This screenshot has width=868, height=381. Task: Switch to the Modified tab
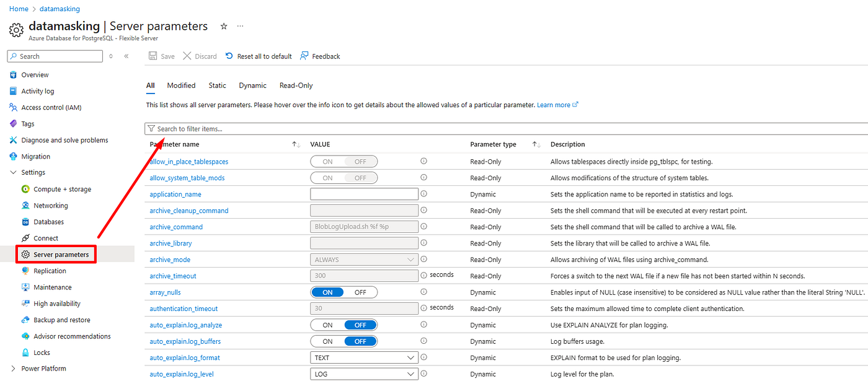181,85
